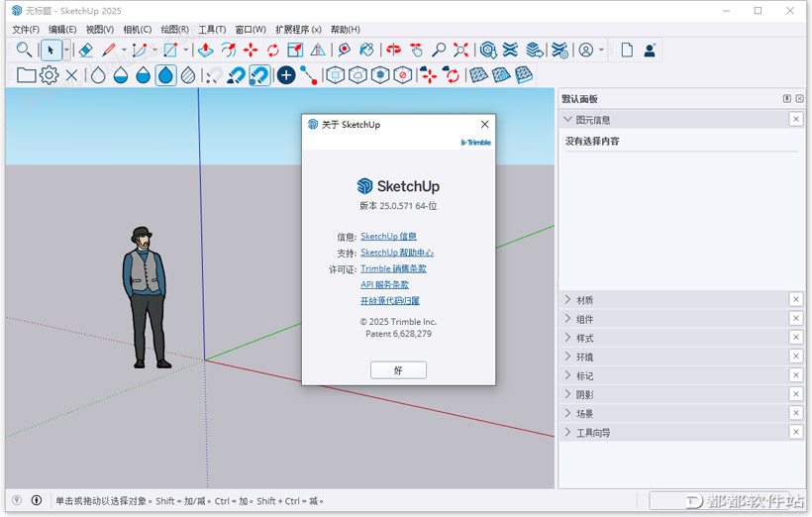812x517 pixels.
Task: Expand the 材质 panel
Action: [568, 299]
